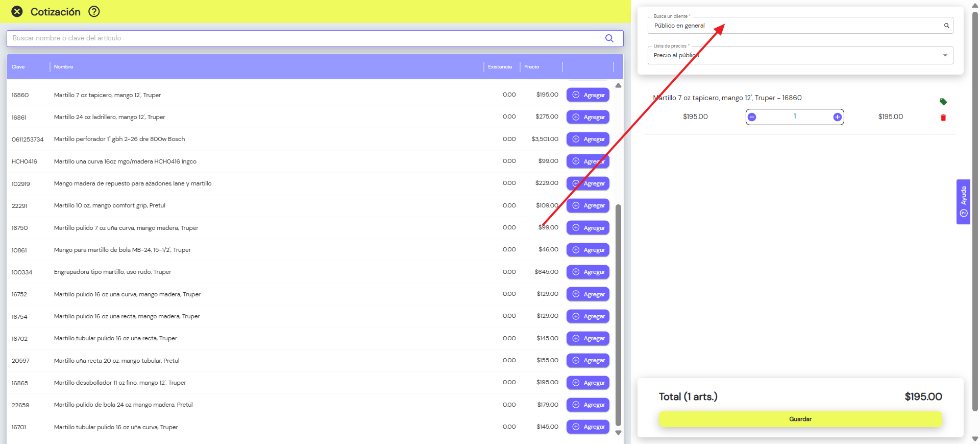Decrease quantity with minus button
Screen dimensions: 980x444
[x=752, y=117]
